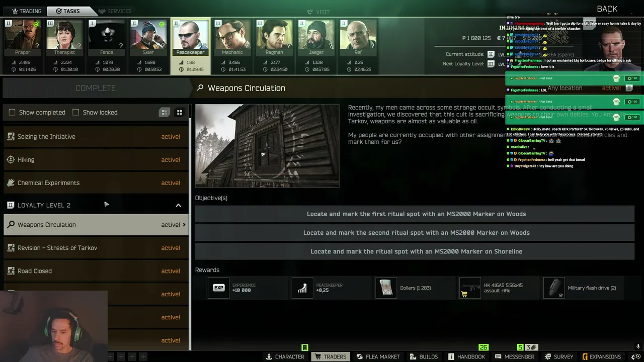Switch to the Tasks tab

click(x=68, y=11)
